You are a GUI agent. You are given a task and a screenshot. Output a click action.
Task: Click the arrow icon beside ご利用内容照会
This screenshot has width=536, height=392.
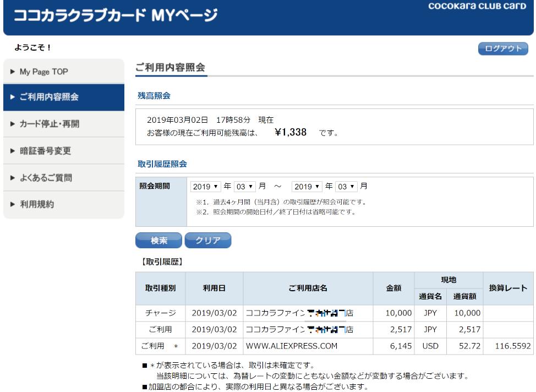coord(13,97)
